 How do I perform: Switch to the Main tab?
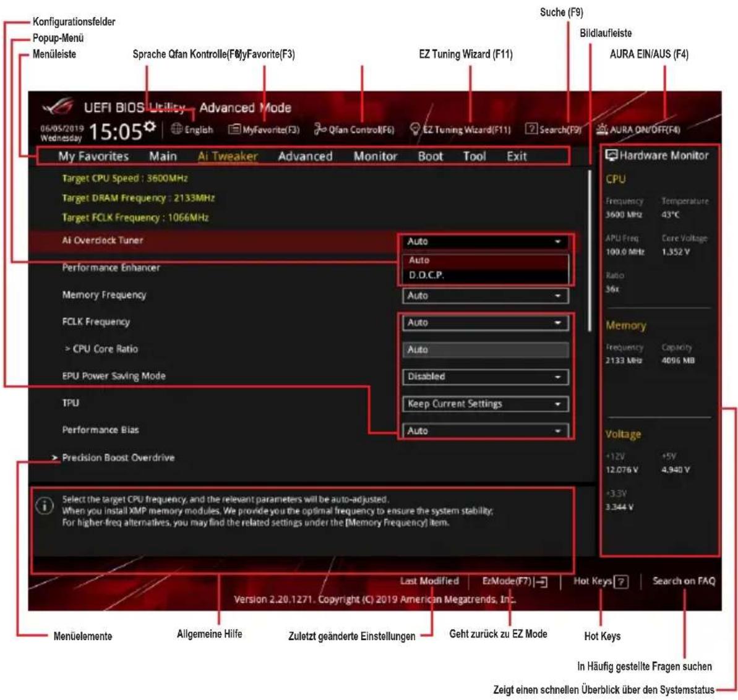click(163, 156)
